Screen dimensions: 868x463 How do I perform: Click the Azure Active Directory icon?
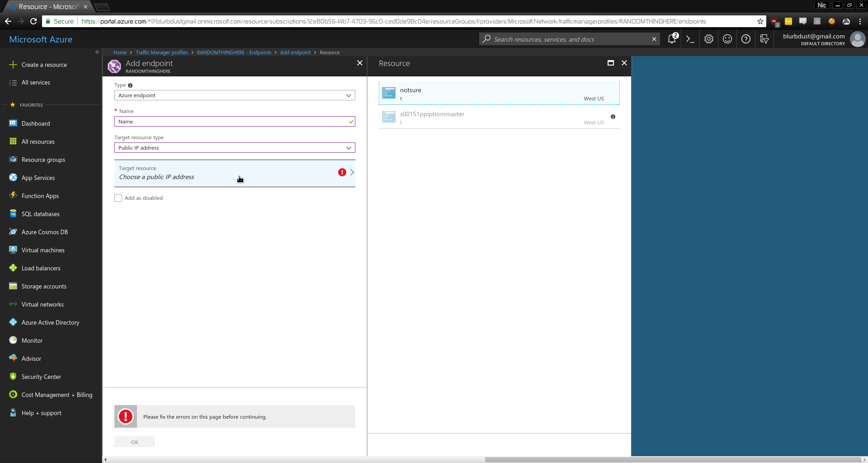[x=13, y=322]
